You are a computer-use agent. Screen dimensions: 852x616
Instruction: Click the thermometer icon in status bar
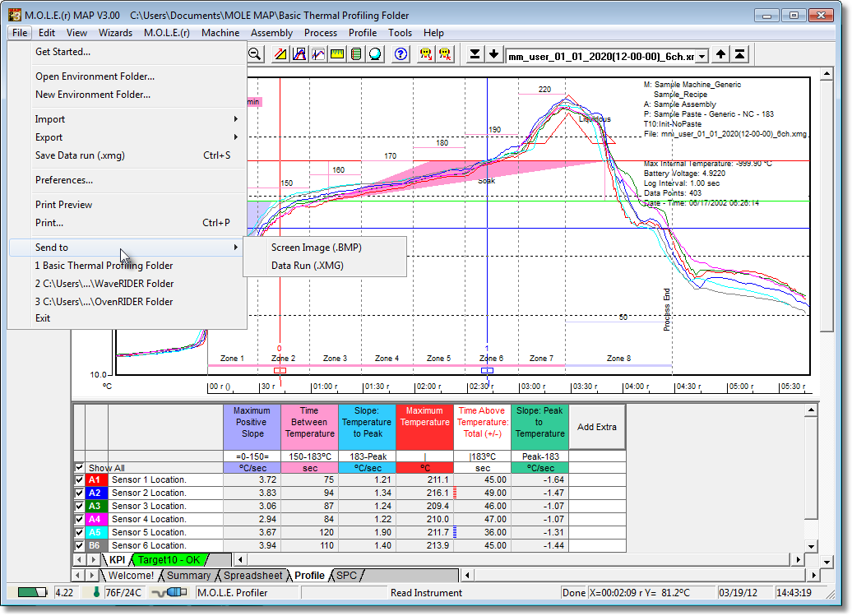(96, 592)
